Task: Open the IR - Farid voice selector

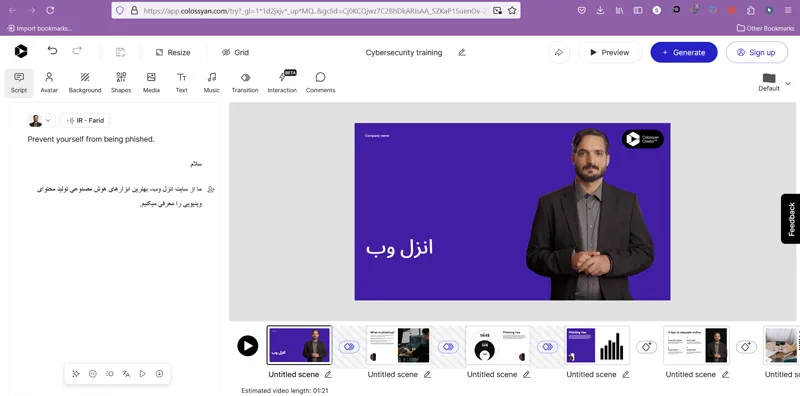Action: 85,121
